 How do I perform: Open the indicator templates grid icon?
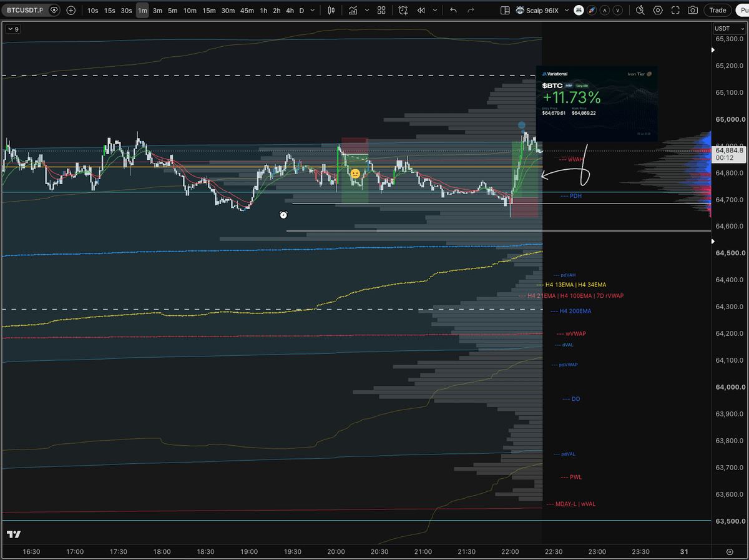tap(381, 10)
